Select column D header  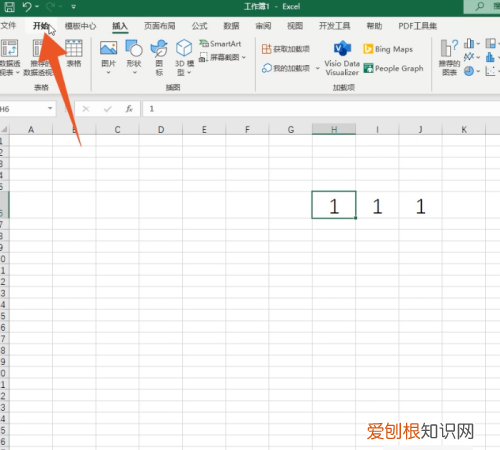coord(161,129)
